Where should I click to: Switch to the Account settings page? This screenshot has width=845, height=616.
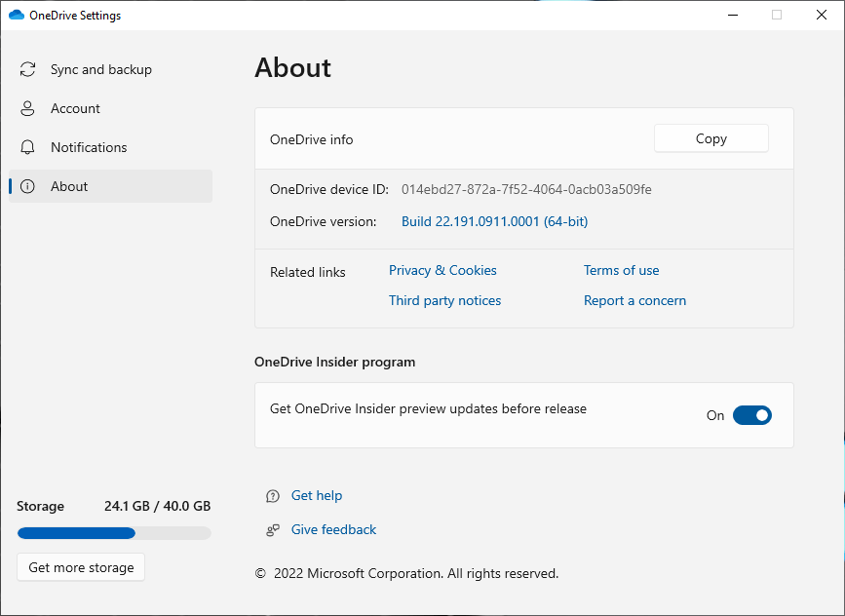(75, 109)
